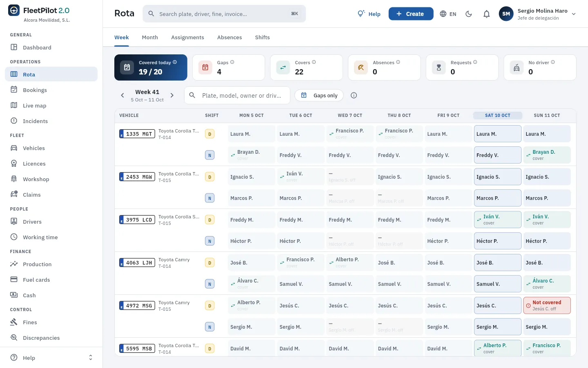588x368 pixels.
Task: Focus the plate, model, owner filter field
Action: [x=237, y=95]
